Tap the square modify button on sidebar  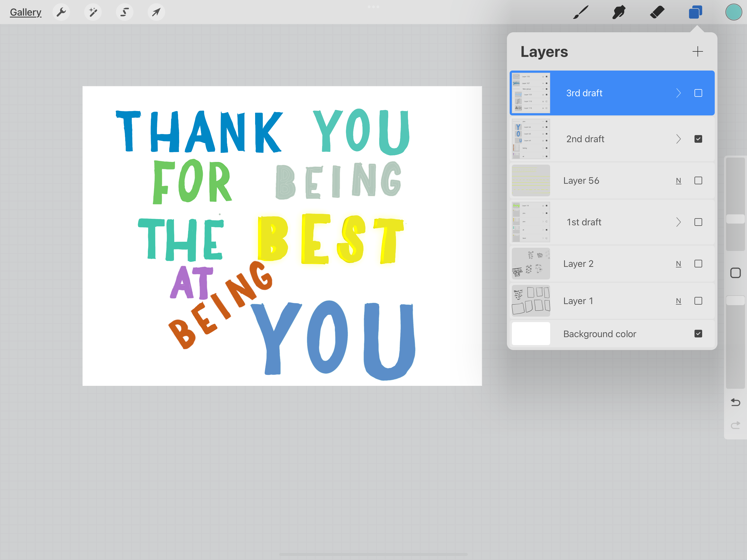[x=735, y=273]
